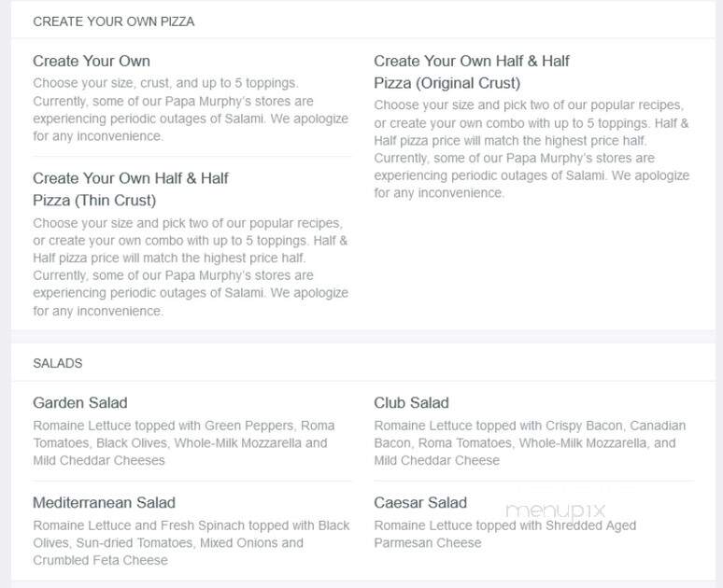
Task: Select Create Your Own Half & Half Thin Crust
Action: pos(131,189)
